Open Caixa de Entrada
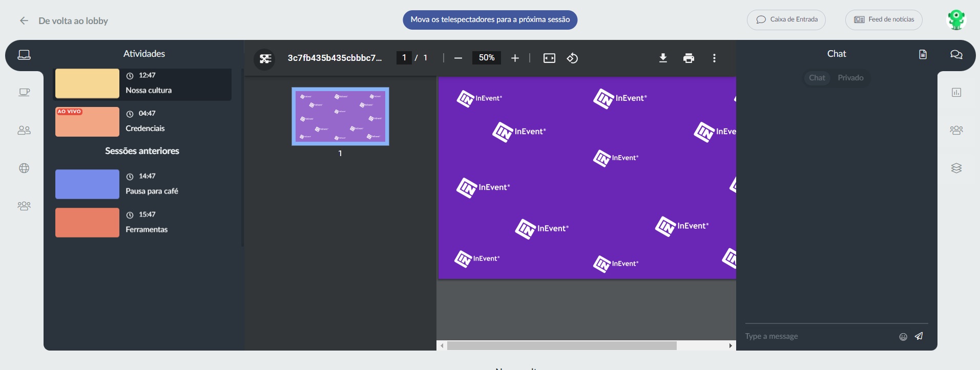The image size is (980, 370). point(786,20)
